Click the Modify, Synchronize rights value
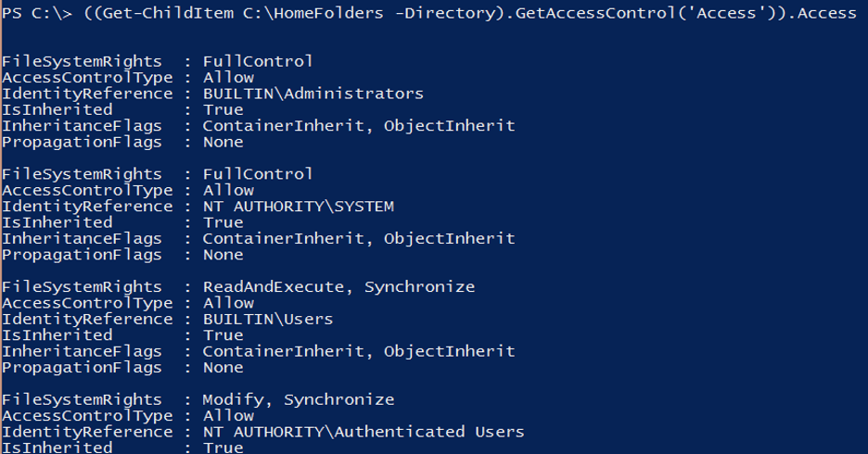This screenshot has width=868, height=454. coord(298,400)
